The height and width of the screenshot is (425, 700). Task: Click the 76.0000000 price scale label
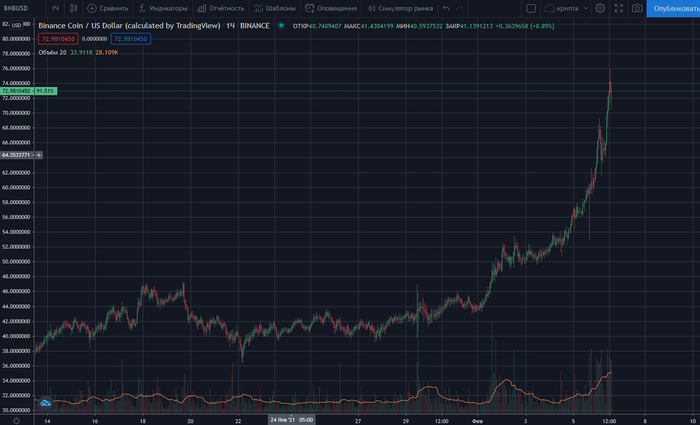(x=16, y=68)
